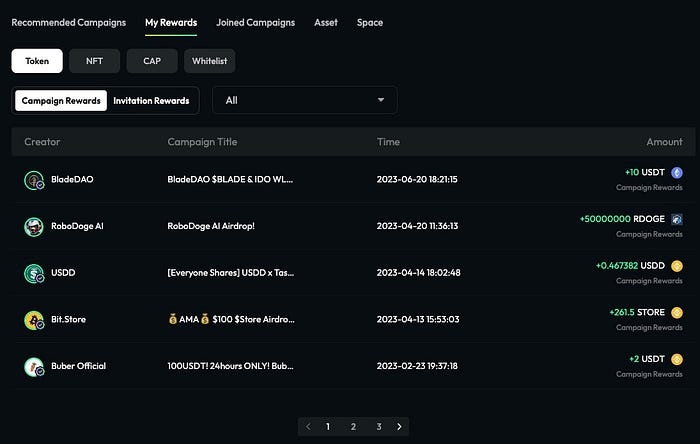Click the Buber Official creator avatar
Screen dimensions: 700x444
click(x=34, y=366)
